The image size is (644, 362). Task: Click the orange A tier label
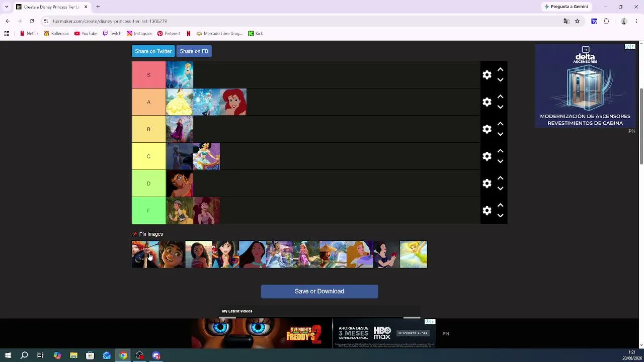[148, 102]
